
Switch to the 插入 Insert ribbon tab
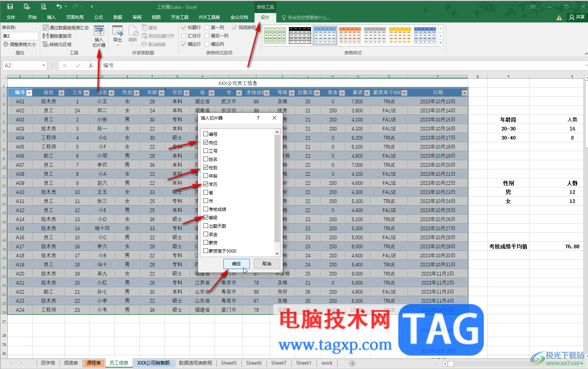(51, 17)
